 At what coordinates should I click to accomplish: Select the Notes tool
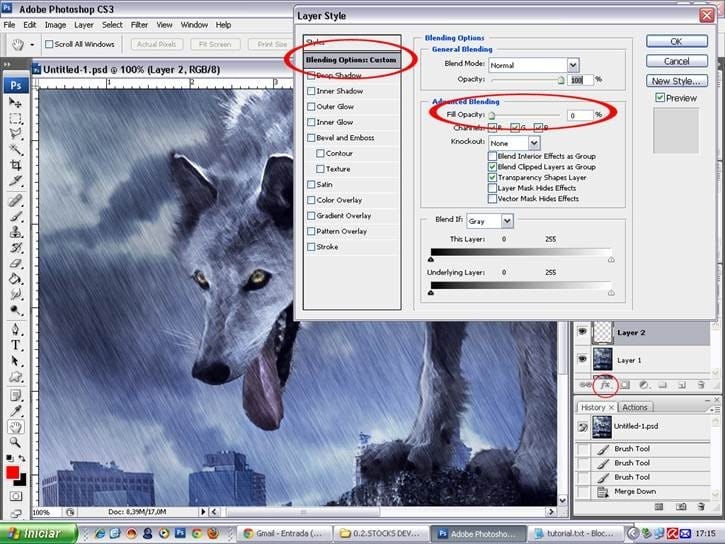pyautogui.click(x=15, y=396)
